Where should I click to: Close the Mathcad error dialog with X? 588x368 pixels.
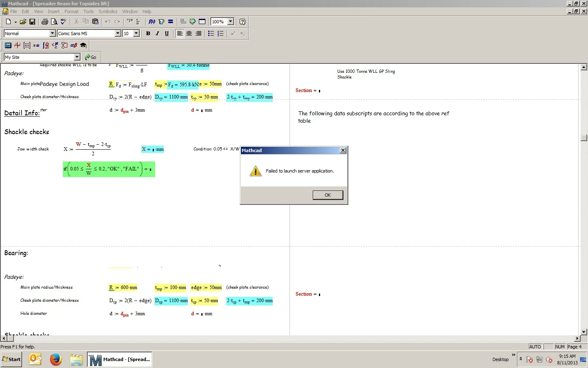(343, 150)
